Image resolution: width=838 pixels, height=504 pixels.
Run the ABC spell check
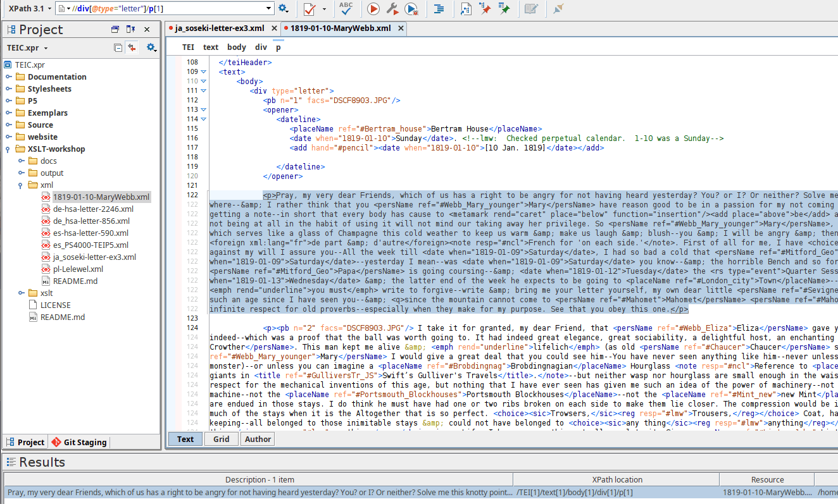(x=346, y=8)
